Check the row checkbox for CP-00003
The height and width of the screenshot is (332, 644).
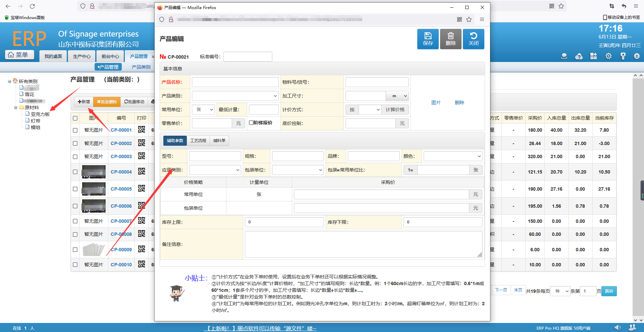75,157
